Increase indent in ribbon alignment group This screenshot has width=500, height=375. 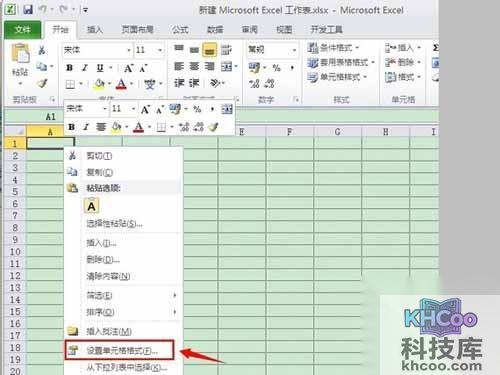point(194,83)
